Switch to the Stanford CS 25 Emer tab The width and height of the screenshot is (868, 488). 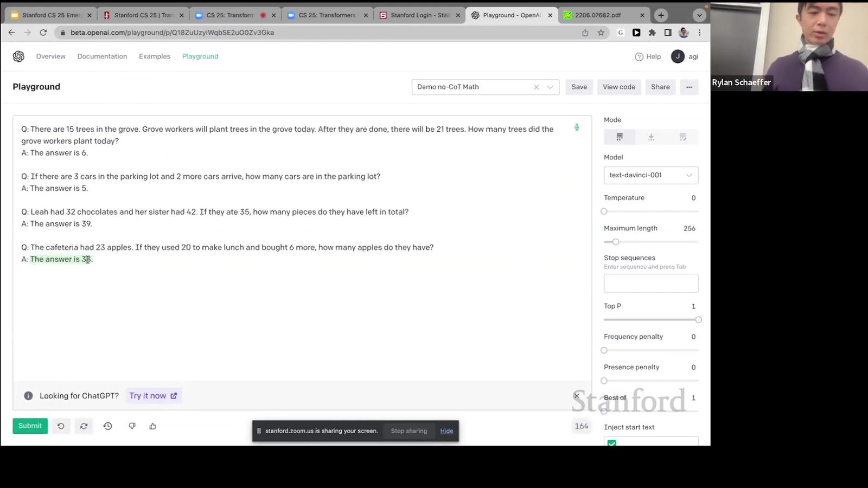[x=50, y=15]
